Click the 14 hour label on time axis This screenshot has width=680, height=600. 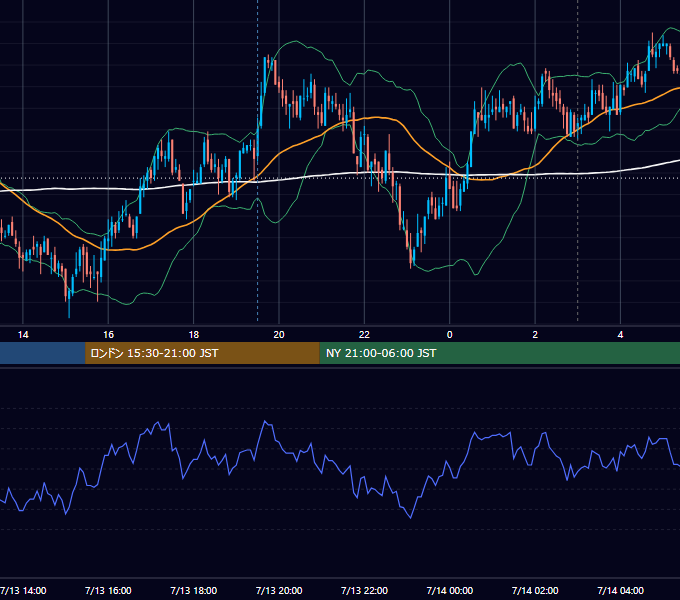pos(23,334)
